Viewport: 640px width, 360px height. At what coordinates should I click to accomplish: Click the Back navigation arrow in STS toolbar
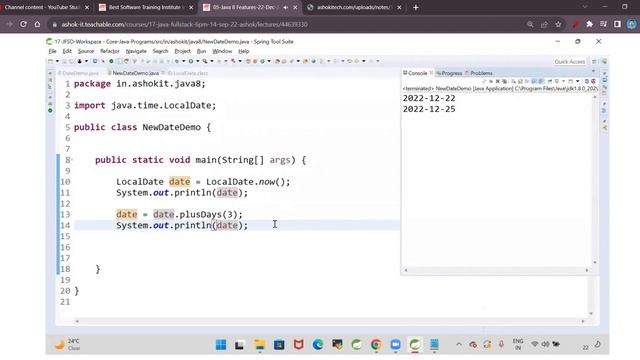point(357,61)
